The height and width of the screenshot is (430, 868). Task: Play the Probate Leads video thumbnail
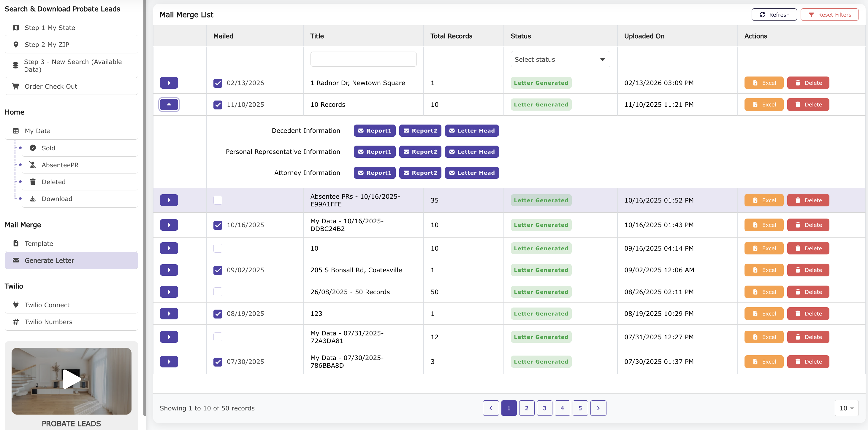click(71, 379)
